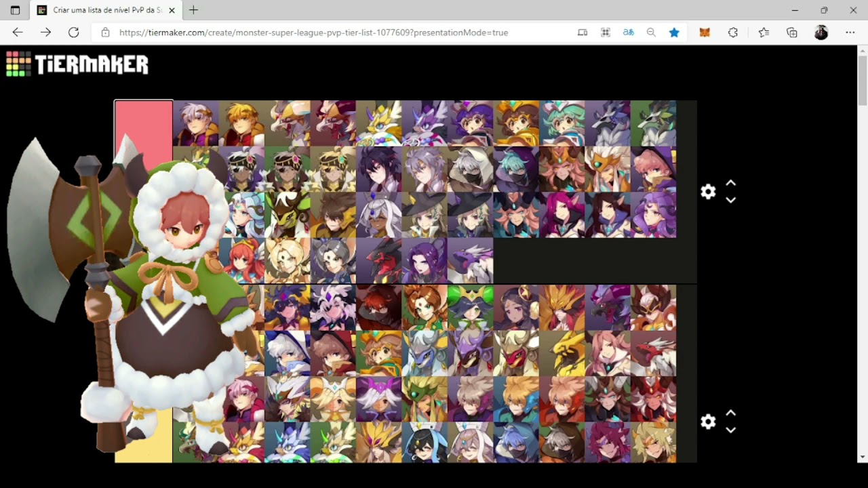Click the address bar URL
This screenshot has height=488, width=868.
[x=313, y=32]
